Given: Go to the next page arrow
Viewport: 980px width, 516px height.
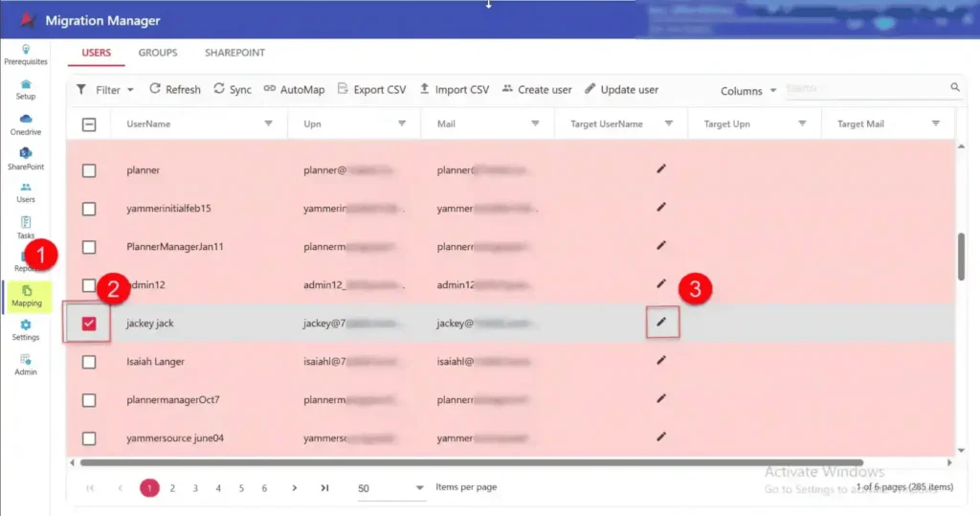Looking at the screenshot, I should click(295, 488).
